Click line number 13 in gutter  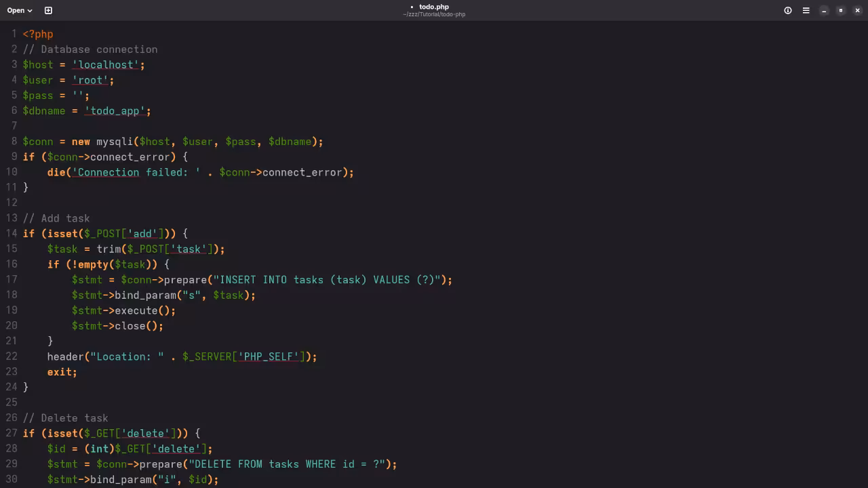[12, 218]
